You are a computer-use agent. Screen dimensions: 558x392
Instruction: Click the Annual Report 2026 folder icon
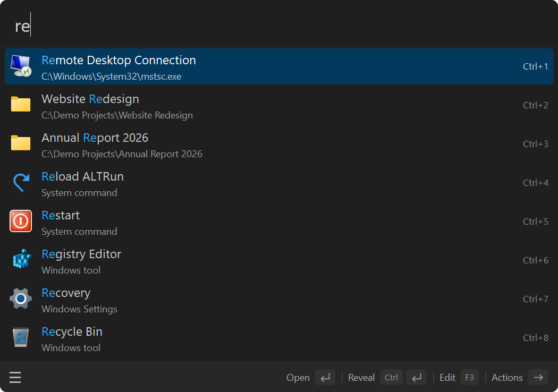tap(21, 143)
